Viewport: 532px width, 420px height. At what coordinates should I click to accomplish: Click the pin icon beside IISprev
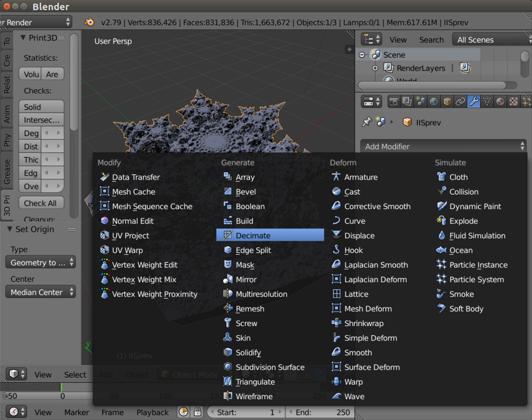pos(367,122)
